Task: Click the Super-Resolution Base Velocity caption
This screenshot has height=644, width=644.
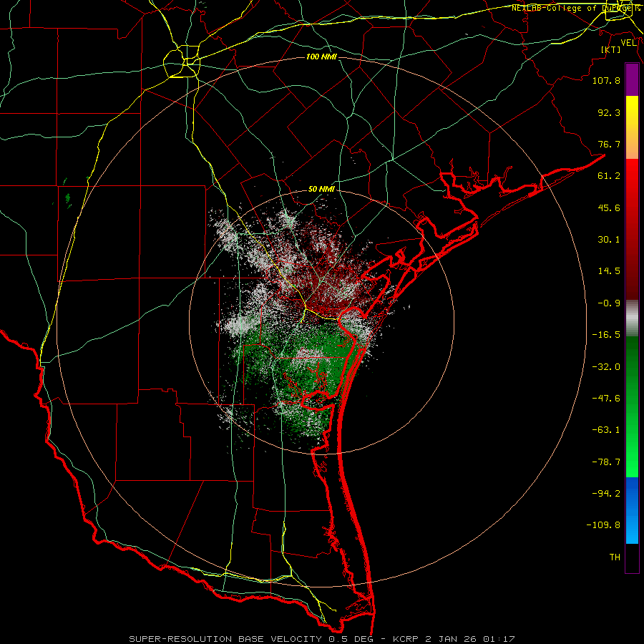Action: (x=321, y=639)
